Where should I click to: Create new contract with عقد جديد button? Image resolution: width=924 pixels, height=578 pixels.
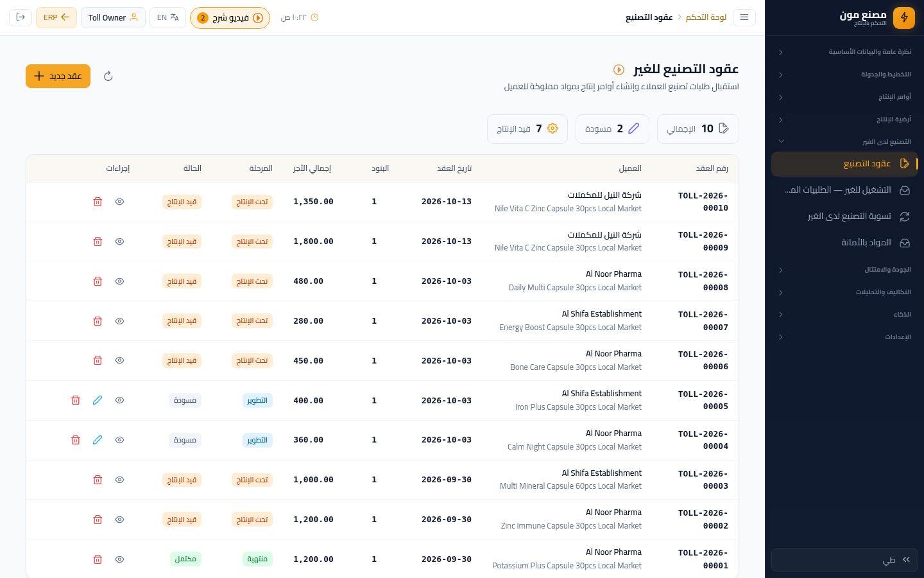tap(58, 76)
